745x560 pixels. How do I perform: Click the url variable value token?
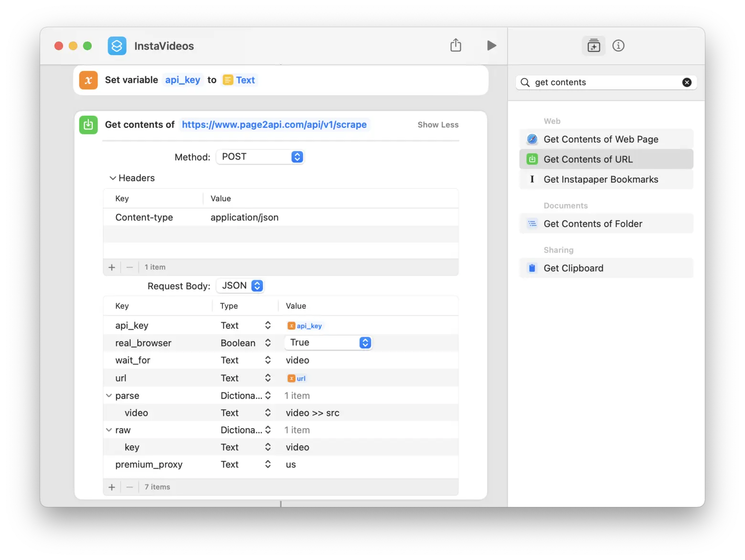pyautogui.click(x=297, y=378)
